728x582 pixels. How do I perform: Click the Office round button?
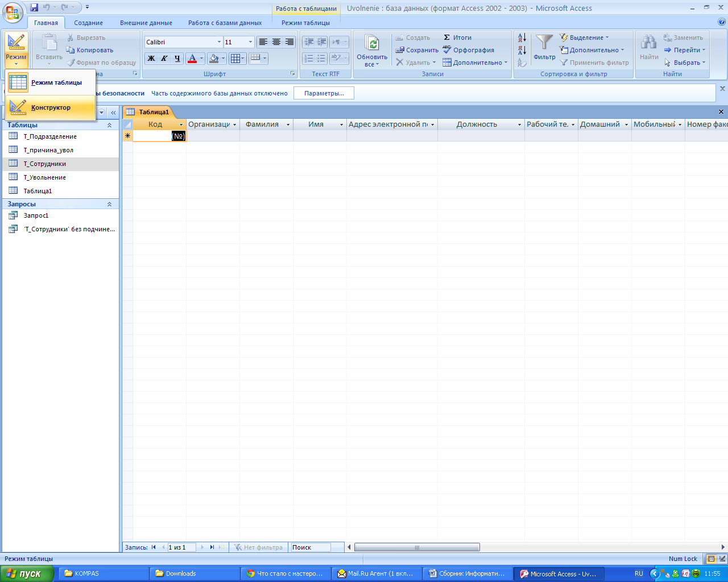tap(13, 12)
